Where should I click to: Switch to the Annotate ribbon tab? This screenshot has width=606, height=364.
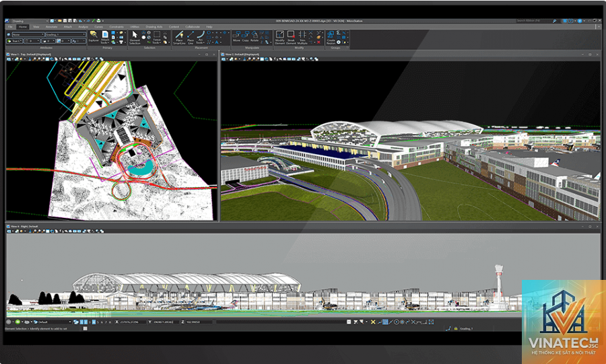click(x=51, y=27)
